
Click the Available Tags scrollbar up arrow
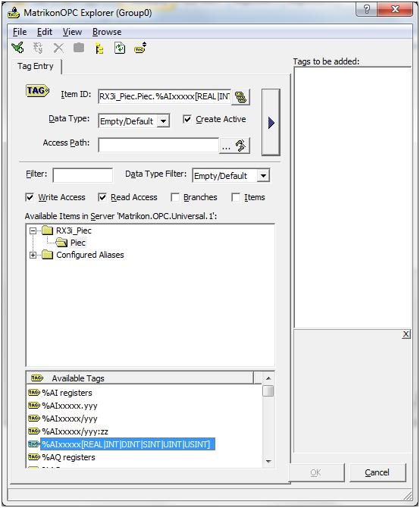[268, 378]
